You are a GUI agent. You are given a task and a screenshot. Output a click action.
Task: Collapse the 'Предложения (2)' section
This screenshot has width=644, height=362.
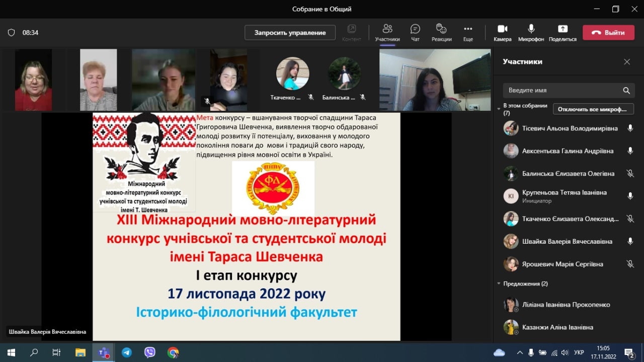pyautogui.click(x=499, y=283)
